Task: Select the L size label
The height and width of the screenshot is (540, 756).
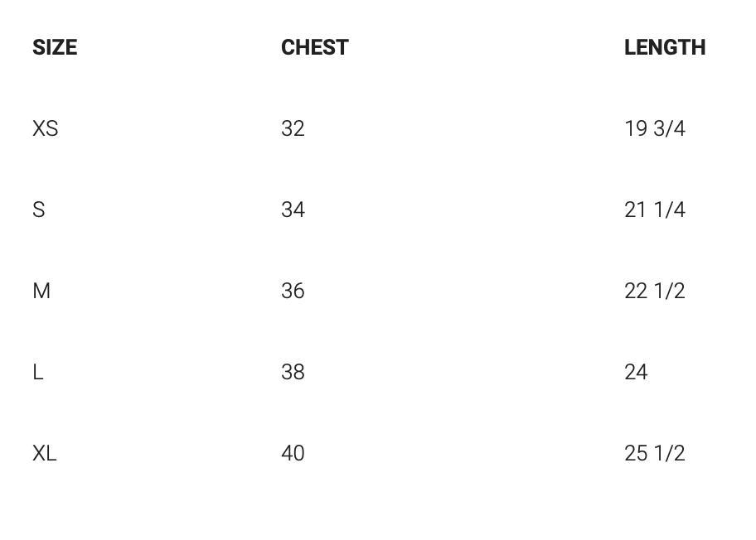Action: point(38,373)
